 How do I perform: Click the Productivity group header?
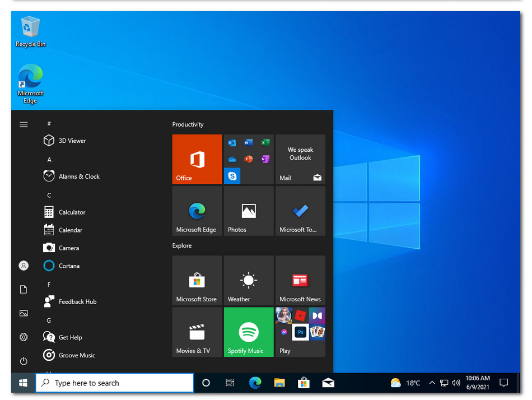[188, 124]
